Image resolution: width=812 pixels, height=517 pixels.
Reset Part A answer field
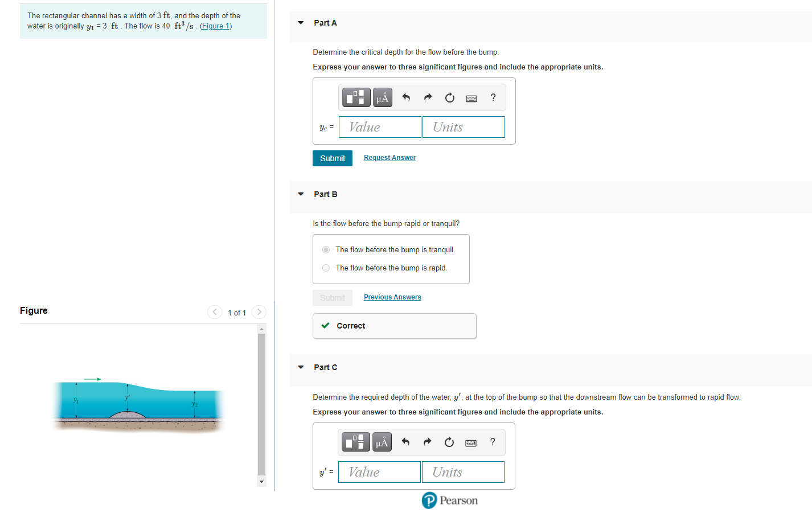tap(449, 97)
